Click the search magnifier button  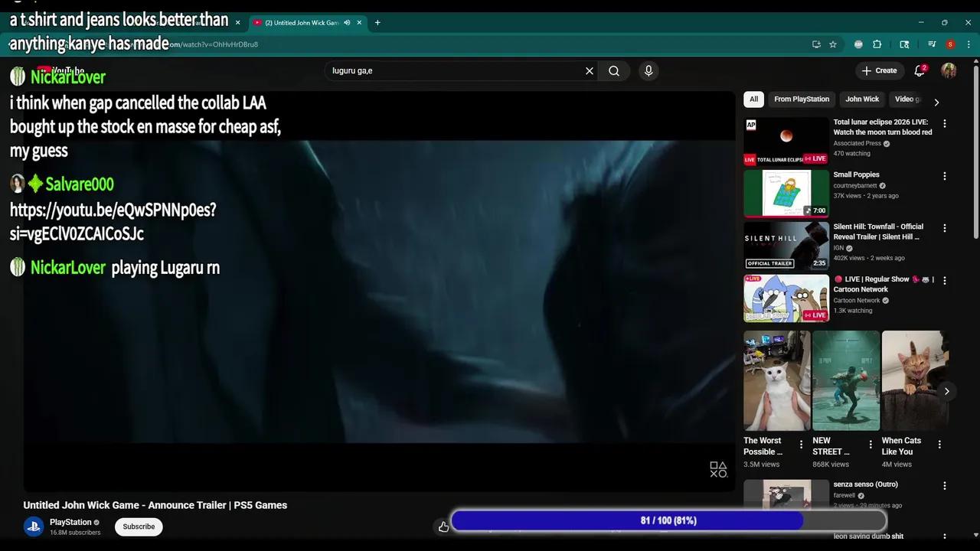click(614, 70)
